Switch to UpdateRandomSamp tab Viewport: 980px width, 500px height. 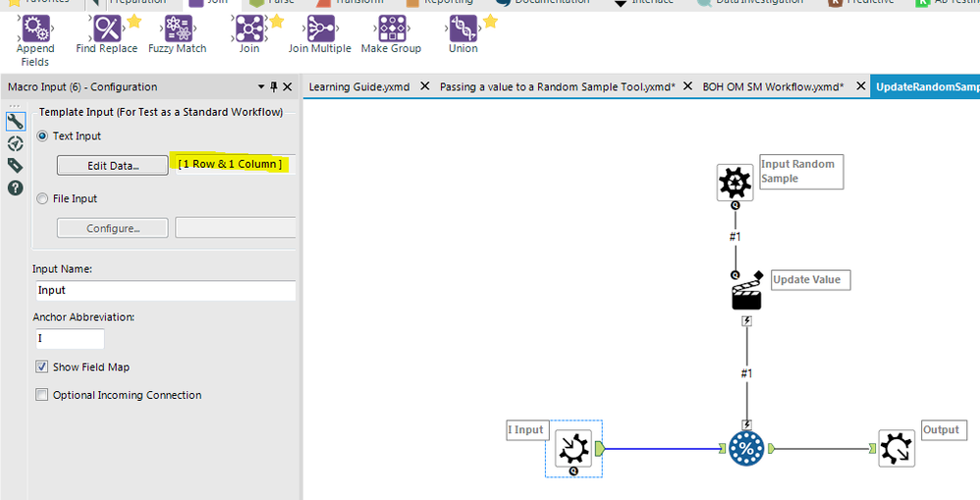926,86
